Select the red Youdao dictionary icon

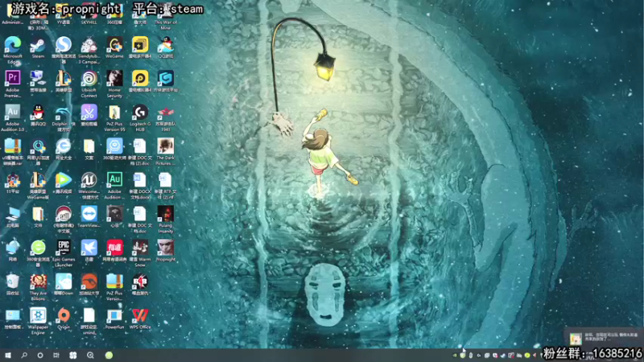click(x=114, y=251)
